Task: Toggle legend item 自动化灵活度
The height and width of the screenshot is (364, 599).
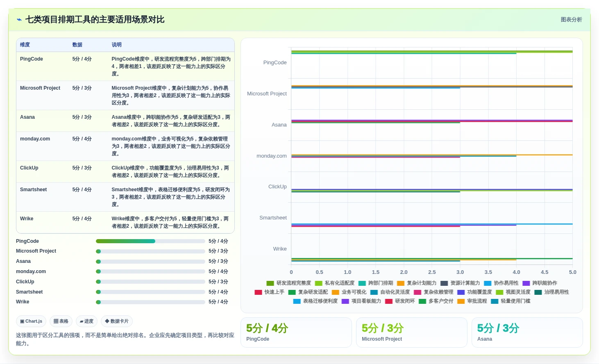Action: tap(390, 292)
